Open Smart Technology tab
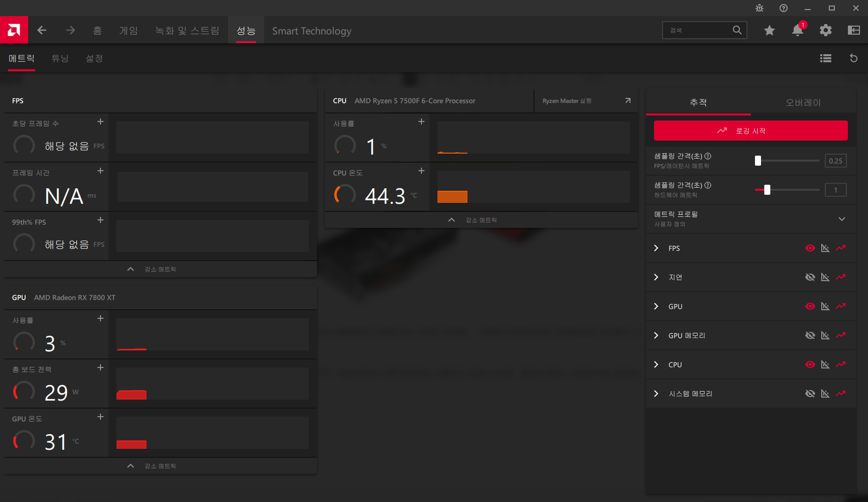This screenshot has width=868, height=502. (312, 31)
